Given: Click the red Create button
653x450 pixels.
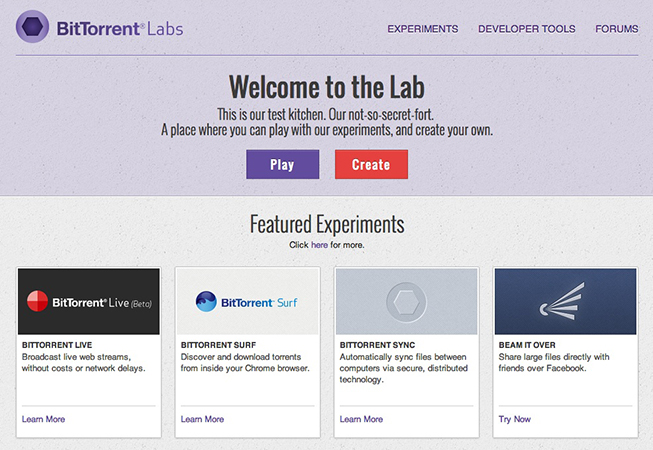Looking at the screenshot, I should (371, 164).
